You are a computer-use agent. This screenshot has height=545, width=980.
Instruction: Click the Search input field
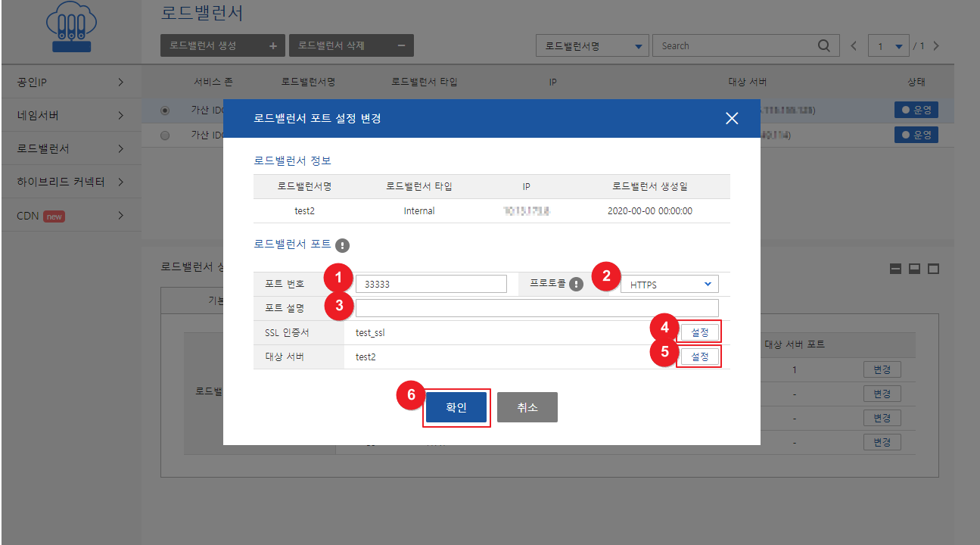(746, 45)
